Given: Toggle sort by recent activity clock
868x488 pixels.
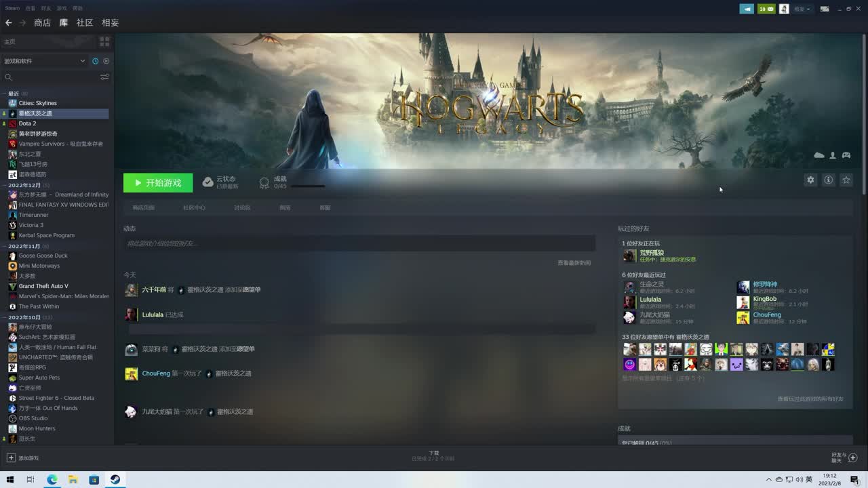Looking at the screenshot, I should 95,61.
